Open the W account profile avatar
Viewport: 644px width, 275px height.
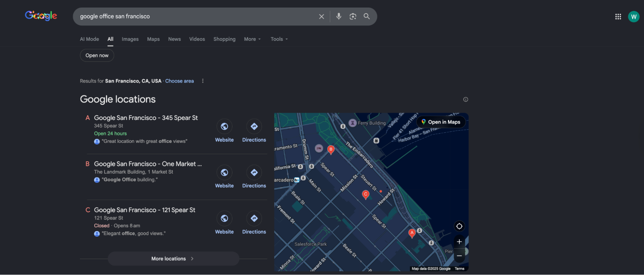click(633, 17)
